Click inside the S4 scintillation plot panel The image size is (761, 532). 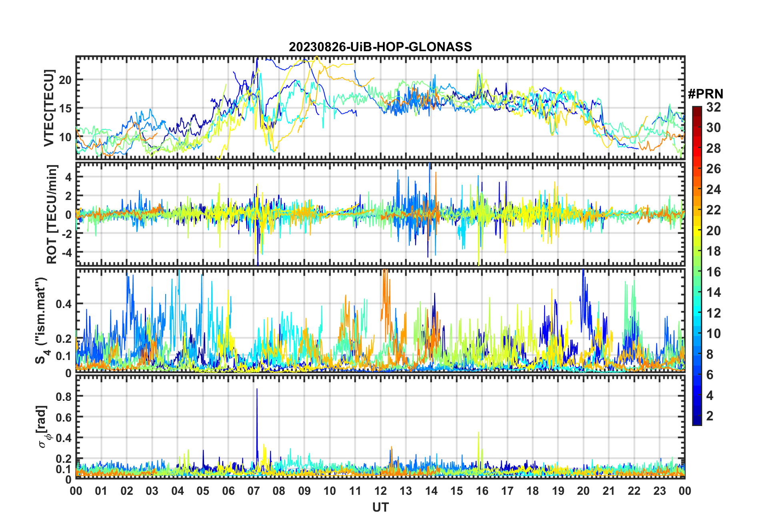(380, 321)
